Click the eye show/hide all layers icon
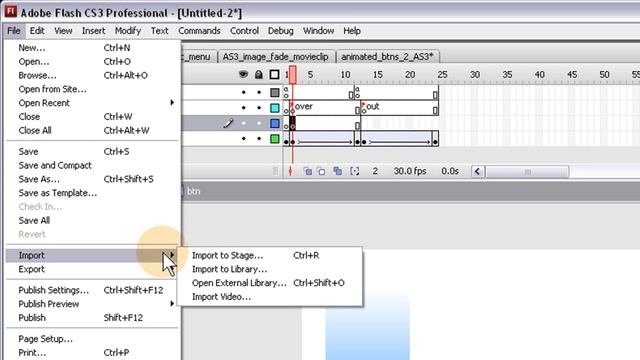Image resolution: width=640 pixels, height=360 pixels. pyautogui.click(x=243, y=74)
